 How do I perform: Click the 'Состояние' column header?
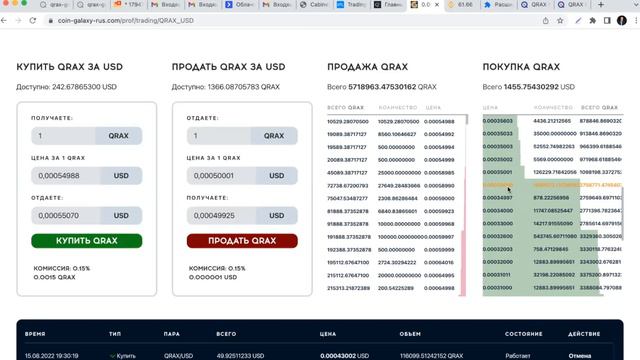524,334
